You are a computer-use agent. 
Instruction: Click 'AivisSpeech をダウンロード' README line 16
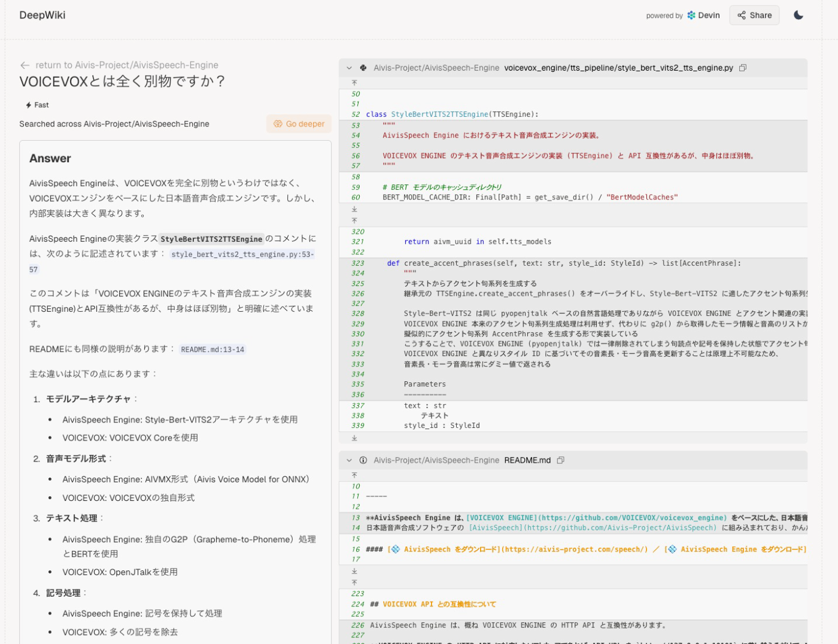coord(586,549)
